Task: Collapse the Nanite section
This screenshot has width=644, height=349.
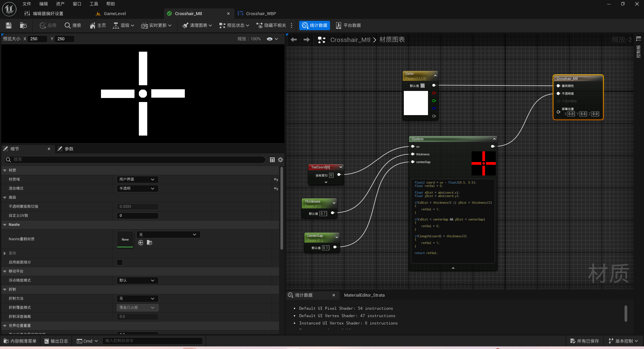Action: (x=5, y=225)
